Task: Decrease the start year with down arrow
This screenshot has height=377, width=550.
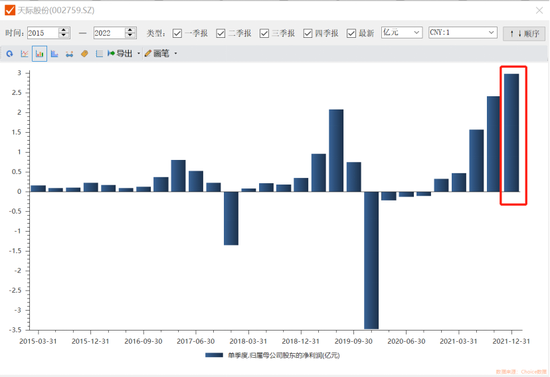Action: (64, 36)
